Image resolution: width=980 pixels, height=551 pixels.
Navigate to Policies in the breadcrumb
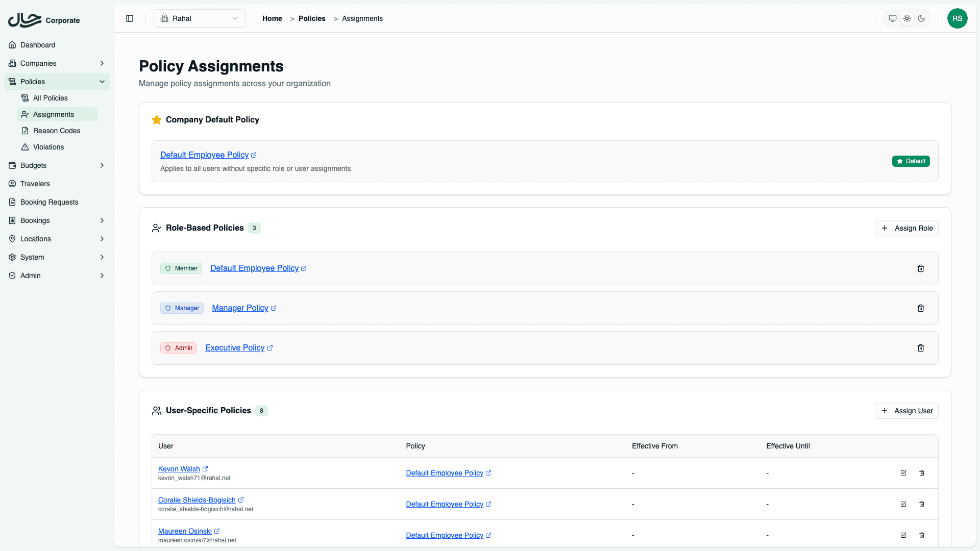click(312, 18)
